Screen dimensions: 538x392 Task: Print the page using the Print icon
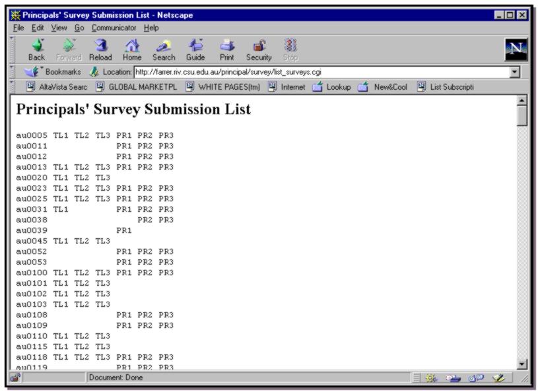227,50
